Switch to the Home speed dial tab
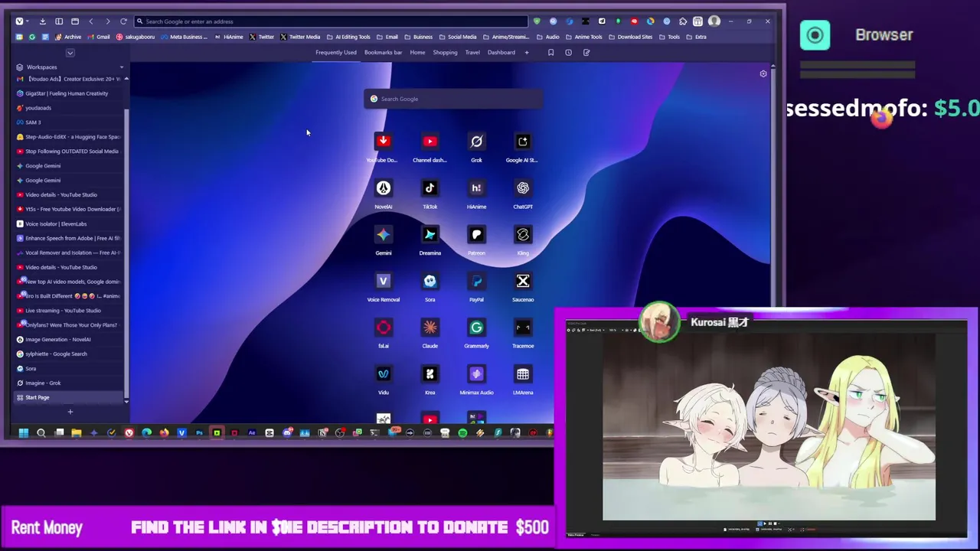This screenshot has width=980, height=551. tap(417, 53)
